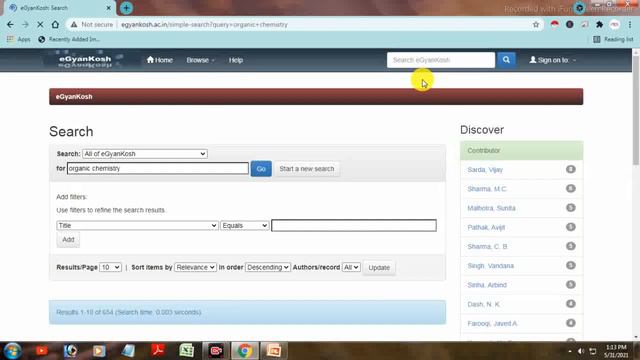Open Chrome's three-dot menu
The height and width of the screenshot is (360, 640).
630,24
